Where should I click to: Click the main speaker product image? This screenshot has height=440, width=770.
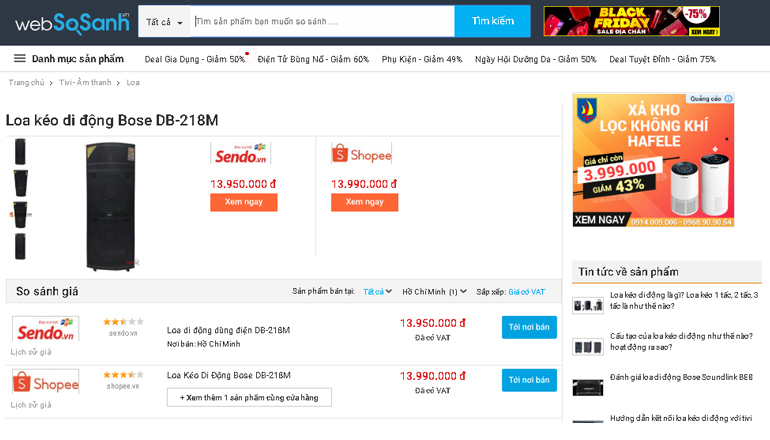(x=110, y=206)
